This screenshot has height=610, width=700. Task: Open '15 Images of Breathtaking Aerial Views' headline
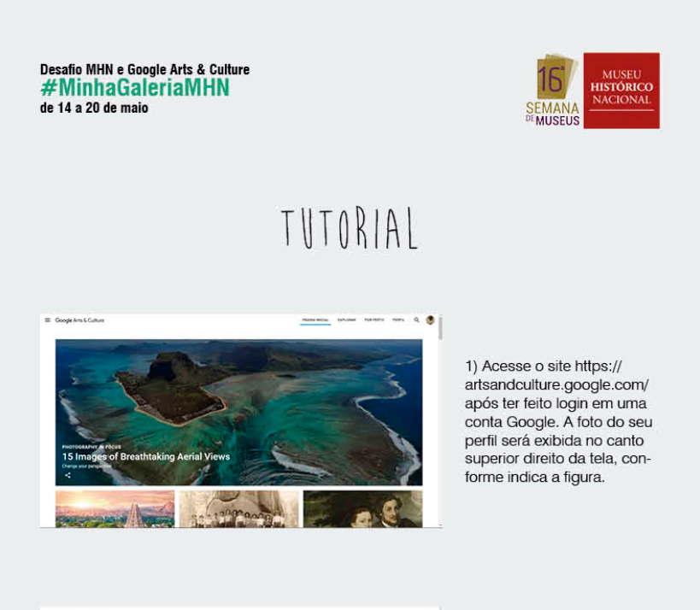pyautogui.click(x=146, y=457)
